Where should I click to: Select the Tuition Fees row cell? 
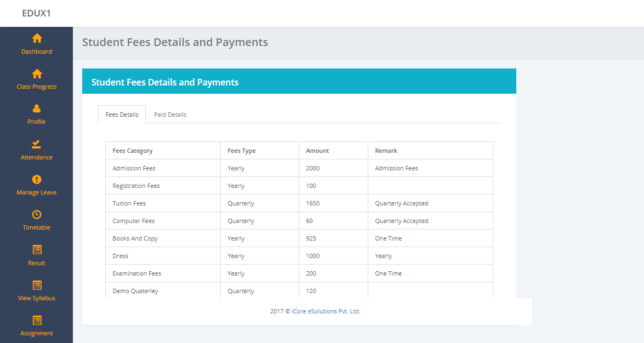[x=129, y=203]
